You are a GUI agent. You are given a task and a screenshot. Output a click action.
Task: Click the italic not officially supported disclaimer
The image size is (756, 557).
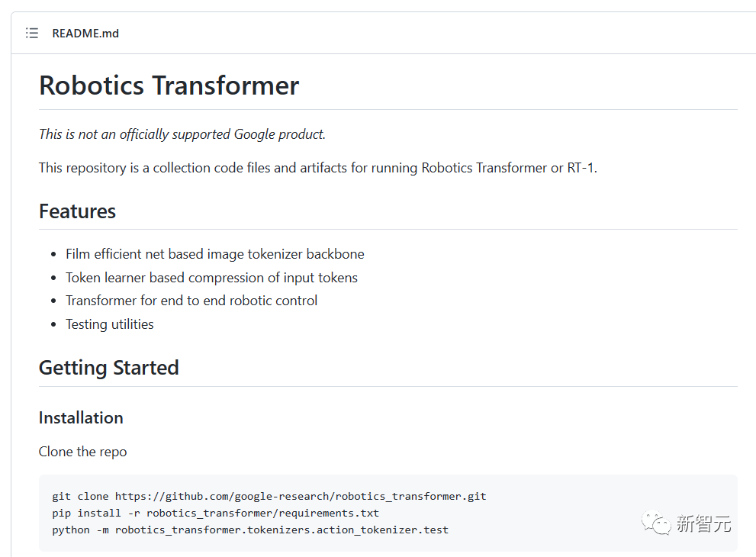(x=182, y=134)
